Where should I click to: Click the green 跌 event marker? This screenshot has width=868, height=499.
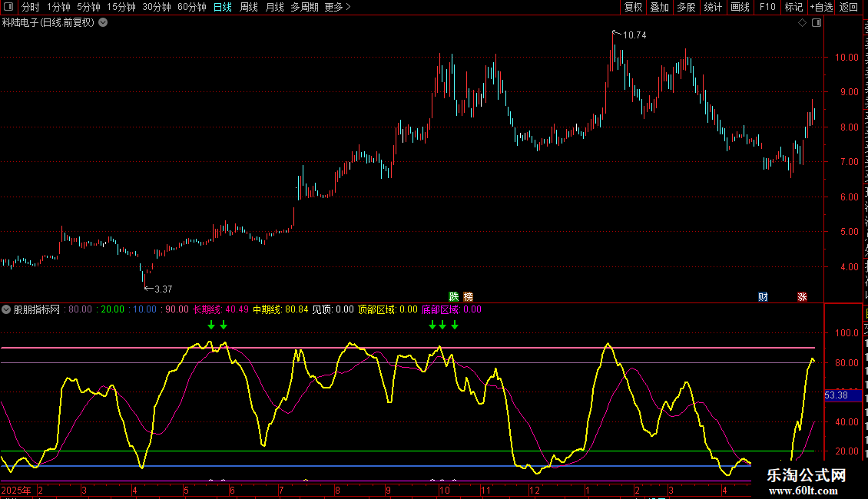point(454,297)
